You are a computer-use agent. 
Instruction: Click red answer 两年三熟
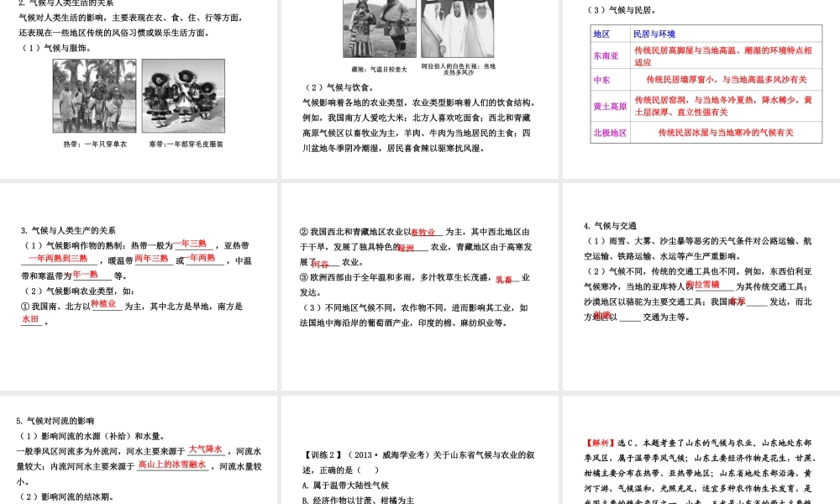[x=151, y=258]
